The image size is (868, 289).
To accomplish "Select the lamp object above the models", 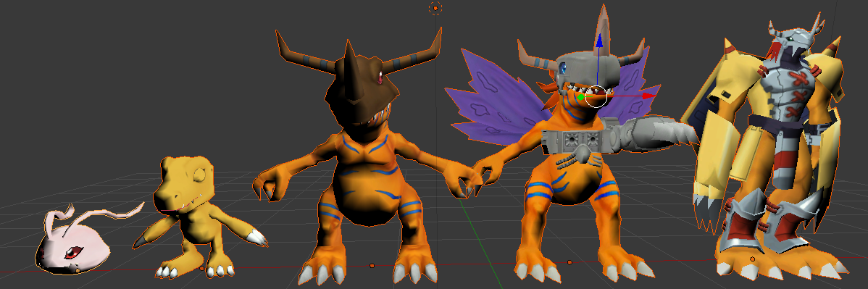I will 435,8.
